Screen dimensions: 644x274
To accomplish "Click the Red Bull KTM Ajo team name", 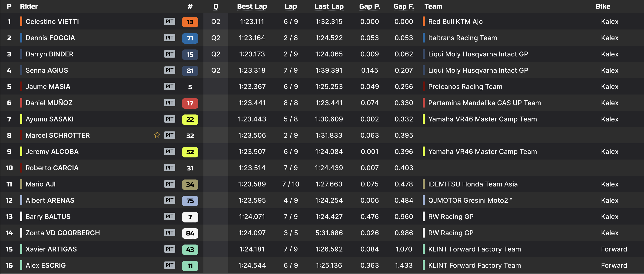I will (455, 22).
